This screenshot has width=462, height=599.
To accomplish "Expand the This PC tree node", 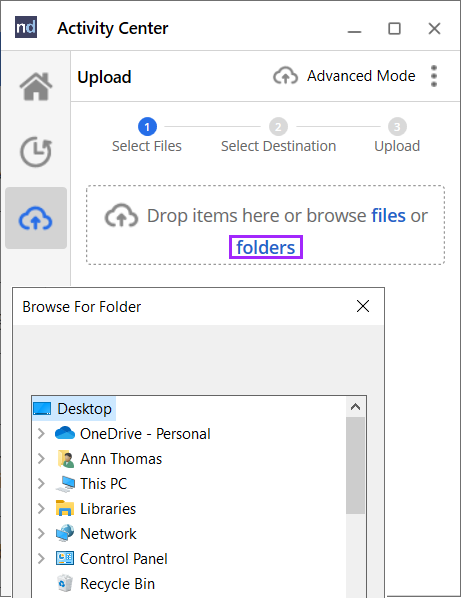I will point(41,484).
